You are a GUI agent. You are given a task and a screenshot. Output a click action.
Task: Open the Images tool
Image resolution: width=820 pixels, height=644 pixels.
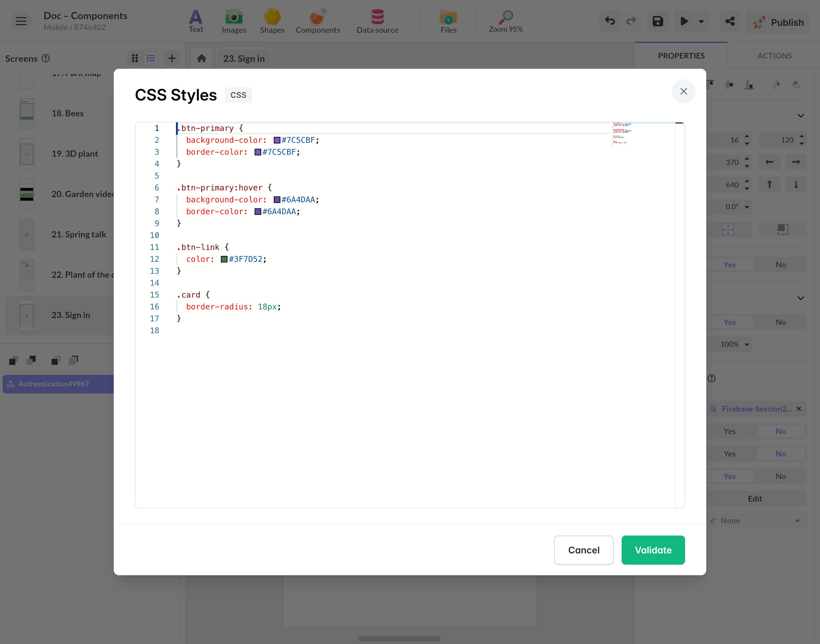(x=234, y=21)
